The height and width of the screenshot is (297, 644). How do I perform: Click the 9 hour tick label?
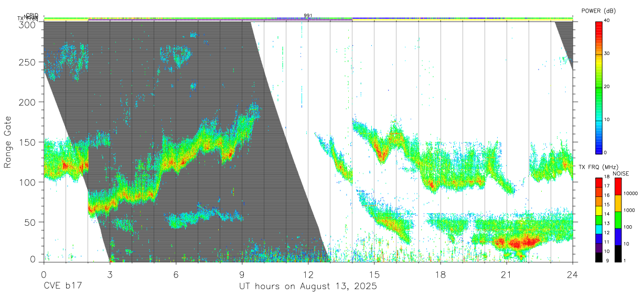coord(242,274)
